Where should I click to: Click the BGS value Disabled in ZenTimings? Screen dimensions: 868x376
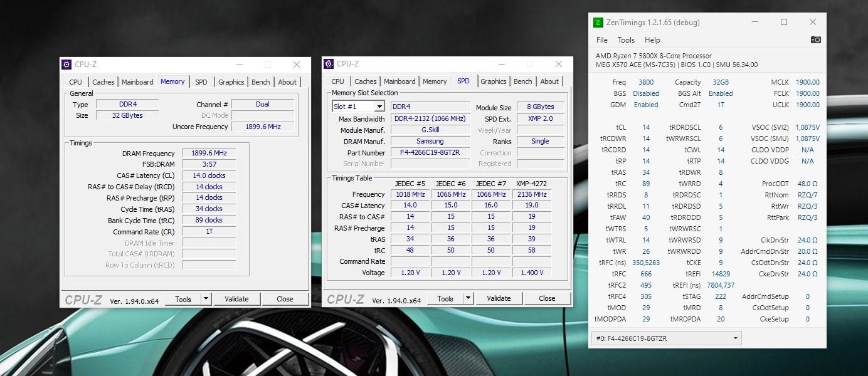tap(646, 93)
